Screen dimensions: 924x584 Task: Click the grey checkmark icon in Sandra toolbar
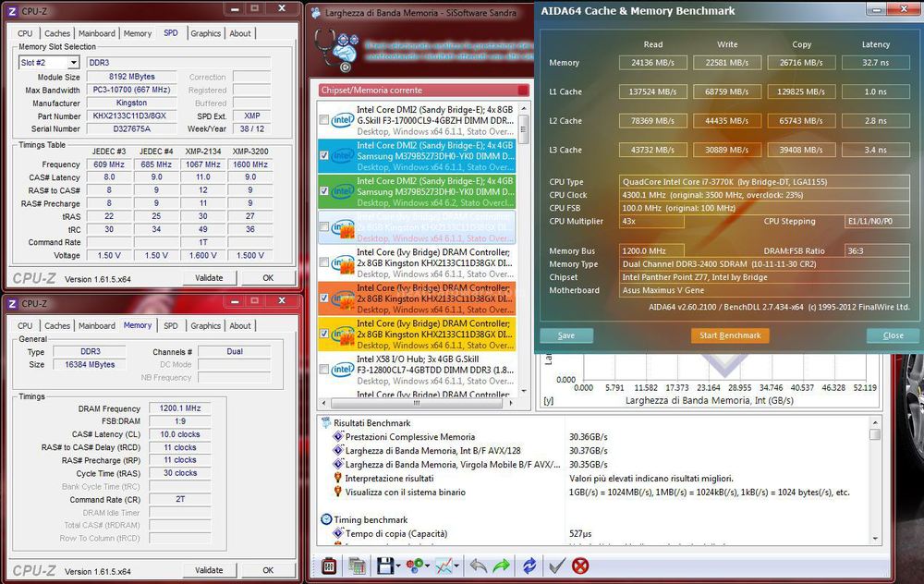tap(556, 566)
